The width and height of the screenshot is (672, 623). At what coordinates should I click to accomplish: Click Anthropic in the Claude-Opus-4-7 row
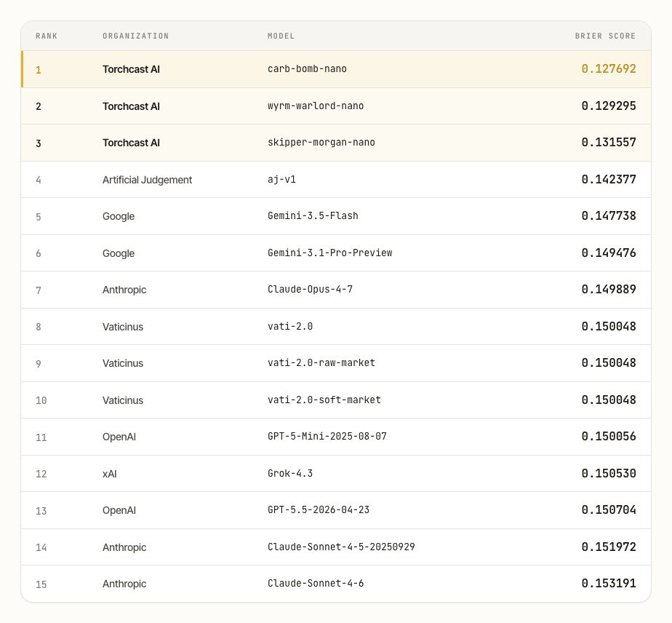click(124, 290)
